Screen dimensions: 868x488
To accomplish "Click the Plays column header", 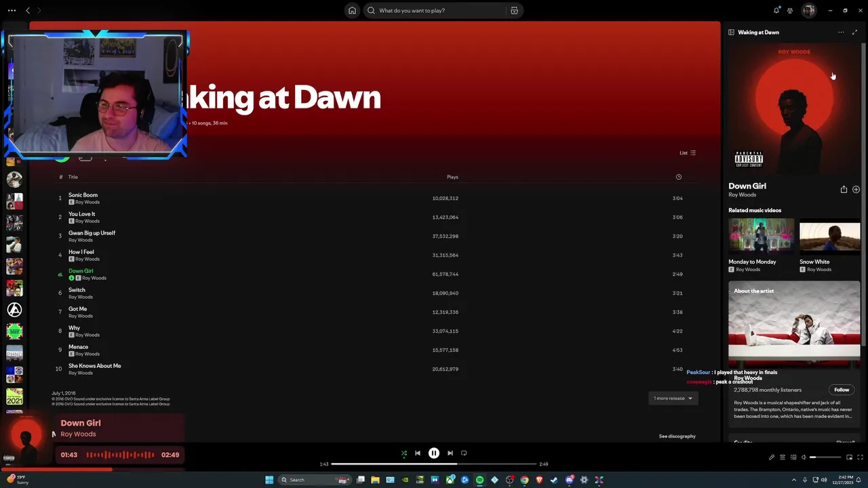I will (452, 177).
